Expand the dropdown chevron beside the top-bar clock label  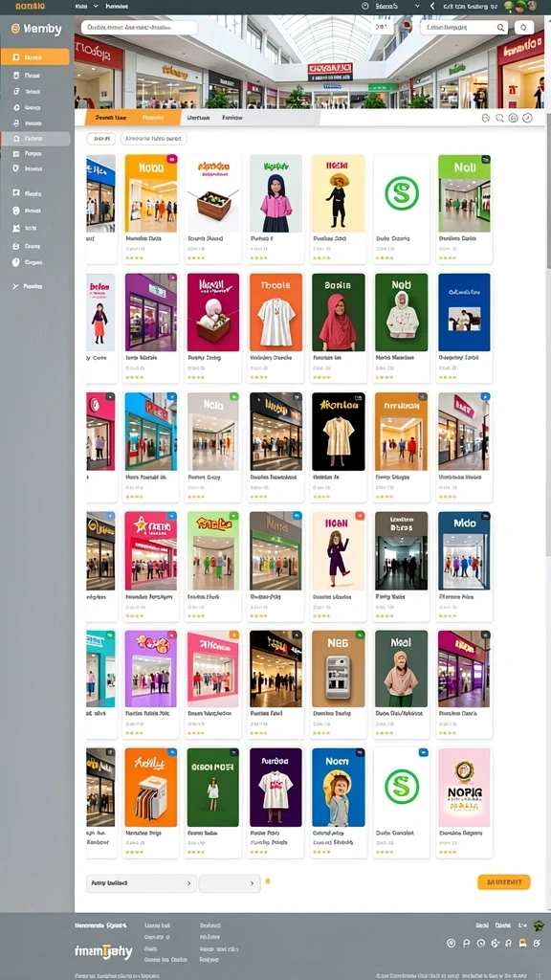(417, 6)
